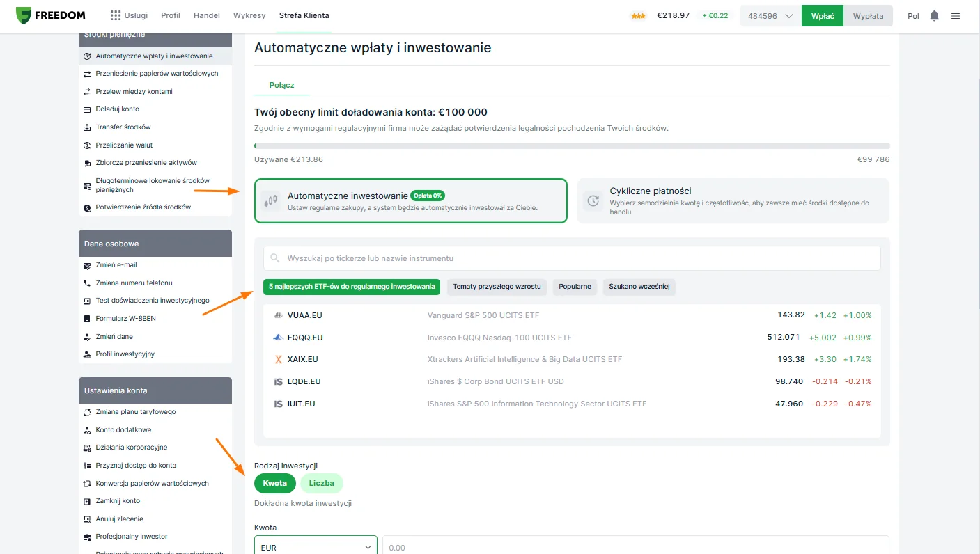Open Konto dodatkowe link
Screen dimensions: 980x554
(x=123, y=430)
